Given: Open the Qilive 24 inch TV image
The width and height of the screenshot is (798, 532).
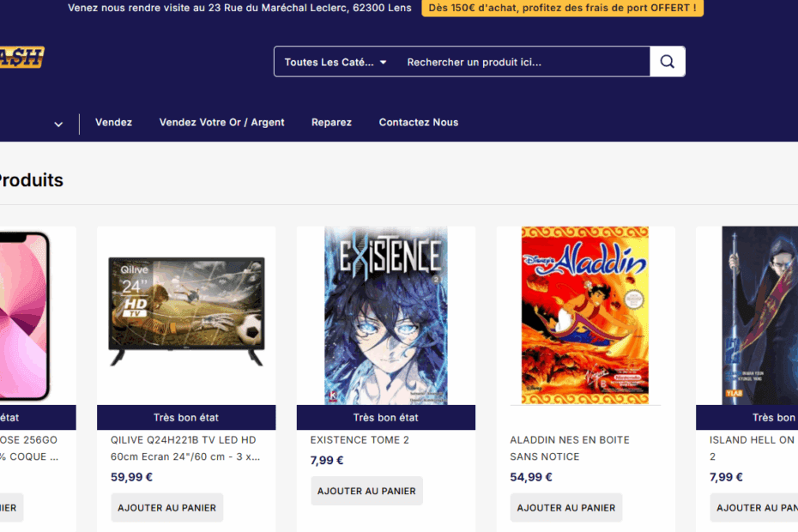Looking at the screenshot, I should tap(186, 311).
